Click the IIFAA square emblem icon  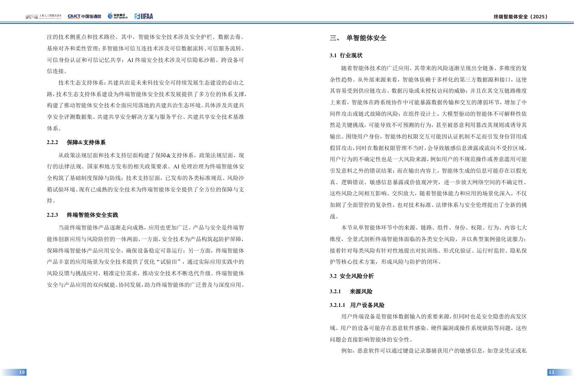coord(137,16)
